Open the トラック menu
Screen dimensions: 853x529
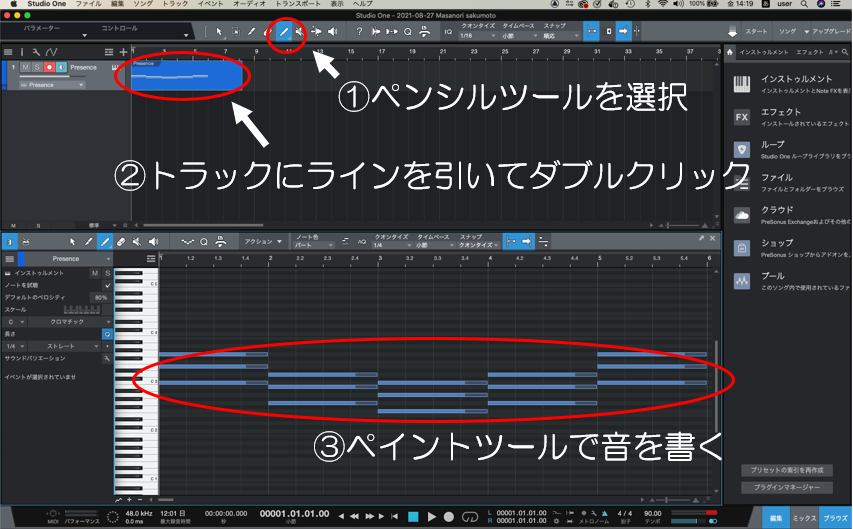pyautogui.click(x=175, y=4)
